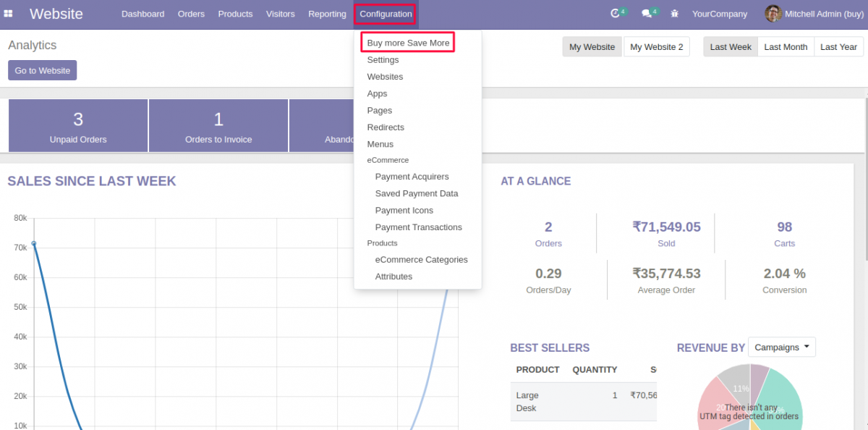Select Buy more Save More menu entry
868x430 pixels.
(408, 43)
